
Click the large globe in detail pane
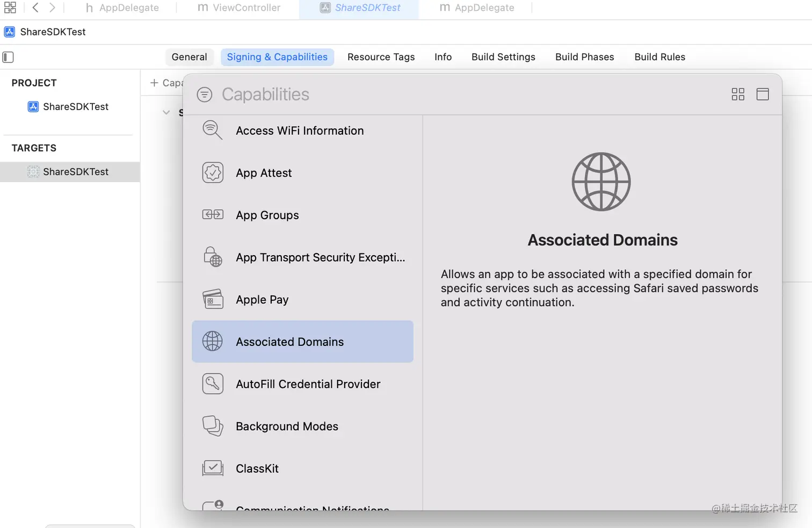coord(601,182)
